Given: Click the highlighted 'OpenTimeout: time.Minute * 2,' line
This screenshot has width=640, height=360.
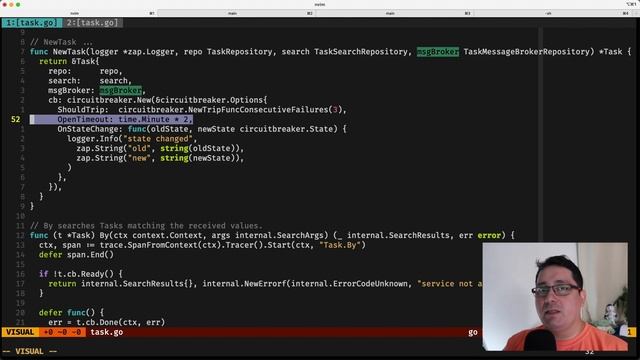Looking at the screenshot, I should pos(111,119).
